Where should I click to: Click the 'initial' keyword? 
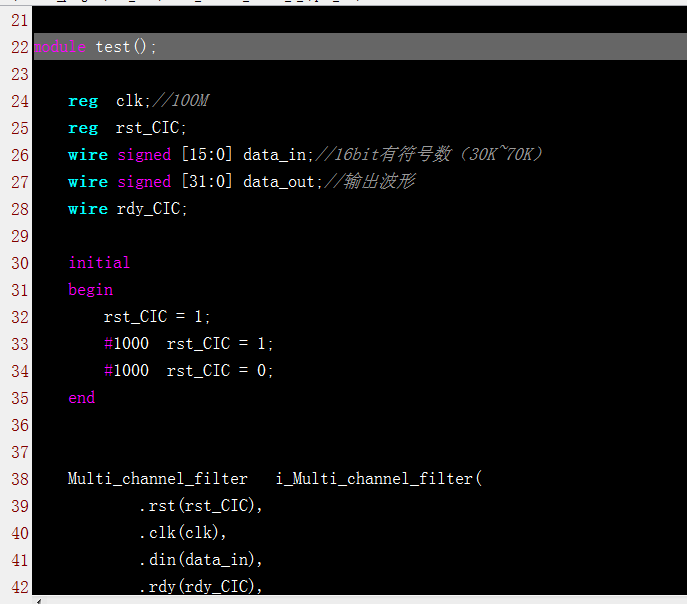click(x=99, y=263)
